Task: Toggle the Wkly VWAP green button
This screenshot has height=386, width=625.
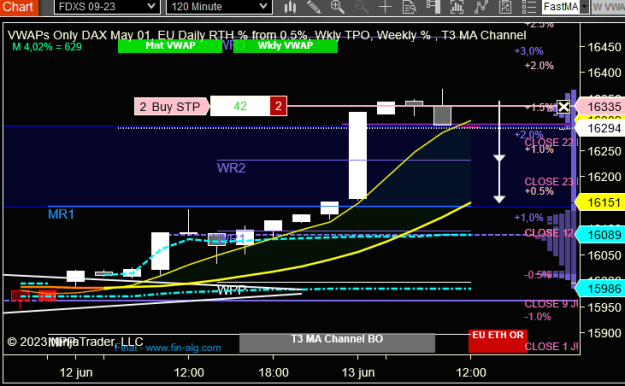Action: click(285, 46)
